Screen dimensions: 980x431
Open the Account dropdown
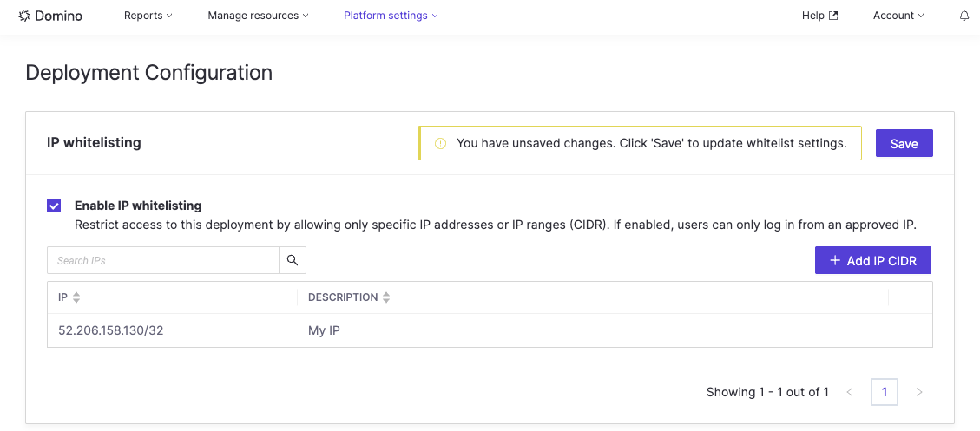(898, 16)
